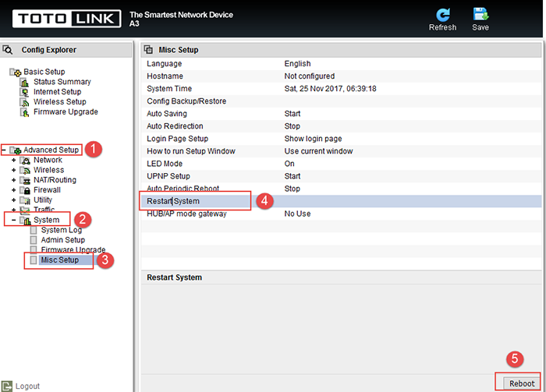Select the UPNP Setup row
The image size is (546, 392).
click(342, 176)
